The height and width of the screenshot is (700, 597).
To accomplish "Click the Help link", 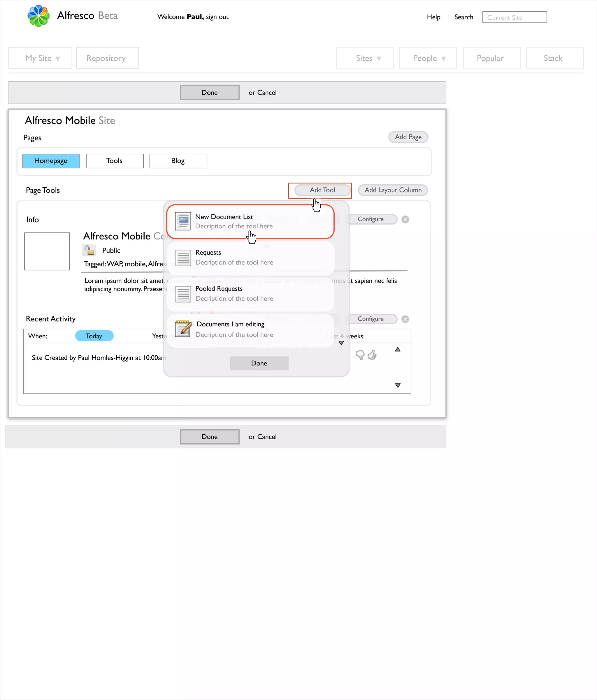I will click(433, 17).
